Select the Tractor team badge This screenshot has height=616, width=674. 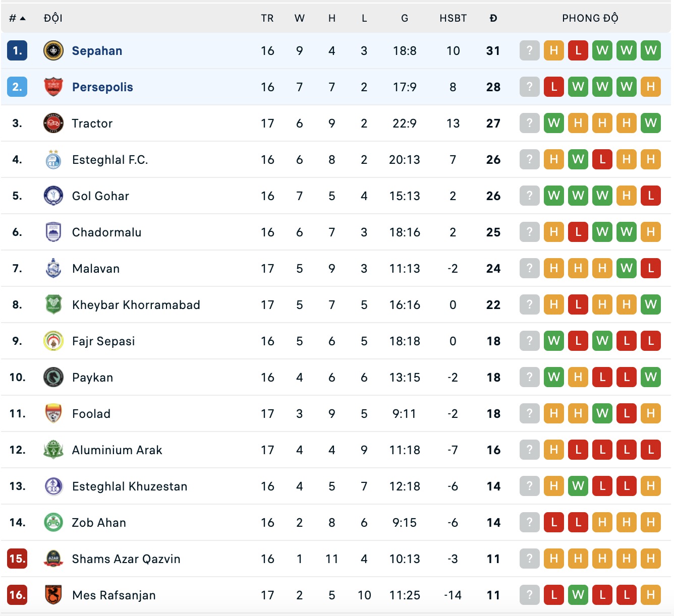pos(53,123)
